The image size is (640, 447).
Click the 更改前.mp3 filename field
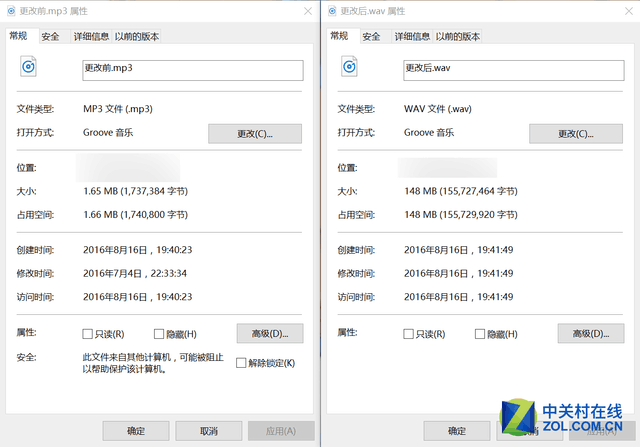(x=193, y=70)
